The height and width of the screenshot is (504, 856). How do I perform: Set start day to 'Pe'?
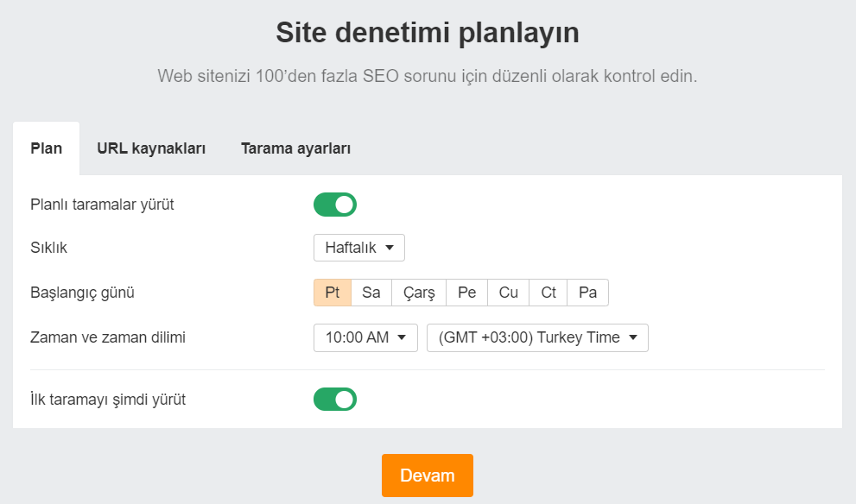coord(467,293)
